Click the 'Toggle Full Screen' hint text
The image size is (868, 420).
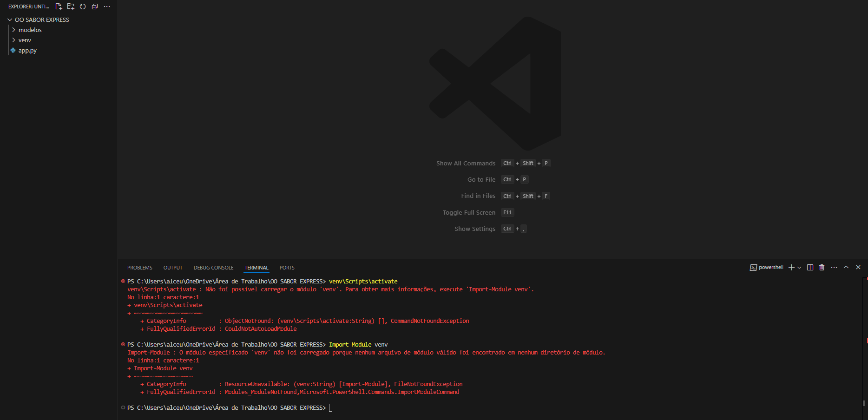pos(469,212)
